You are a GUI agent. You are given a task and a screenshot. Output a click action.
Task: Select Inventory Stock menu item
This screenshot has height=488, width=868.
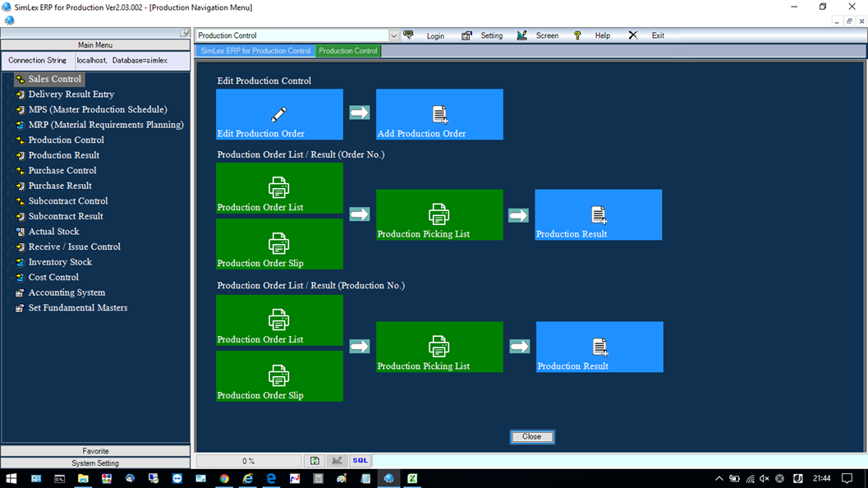coord(60,262)
